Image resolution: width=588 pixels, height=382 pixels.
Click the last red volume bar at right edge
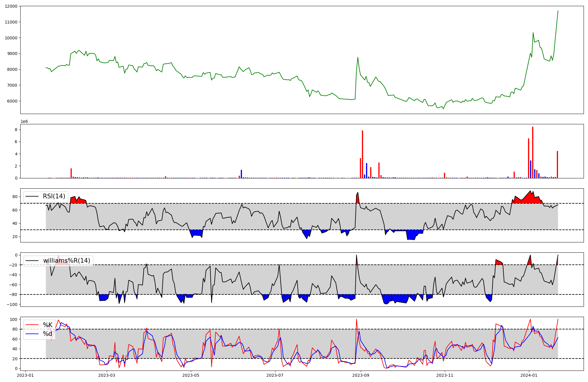click(x=557, y=165)
